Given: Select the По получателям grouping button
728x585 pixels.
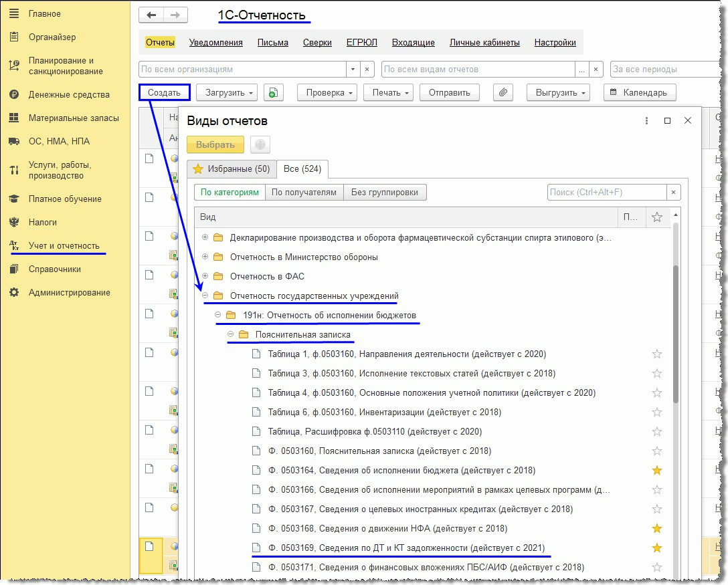Looking at the screenshot, I should [304, 192].
